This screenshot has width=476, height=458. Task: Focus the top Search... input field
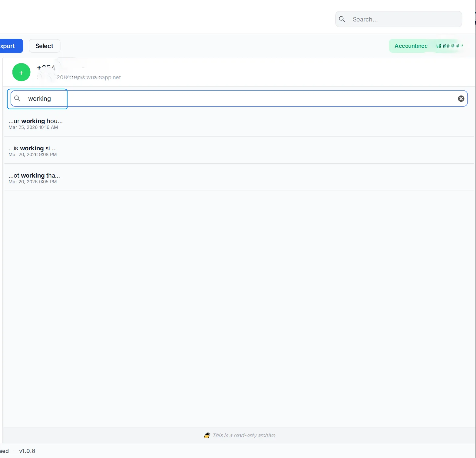(398, 19)
